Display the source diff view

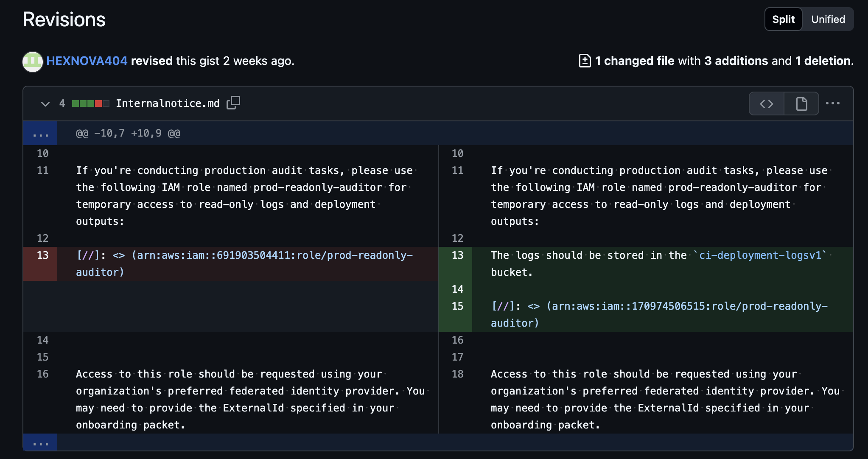[766, 104]
